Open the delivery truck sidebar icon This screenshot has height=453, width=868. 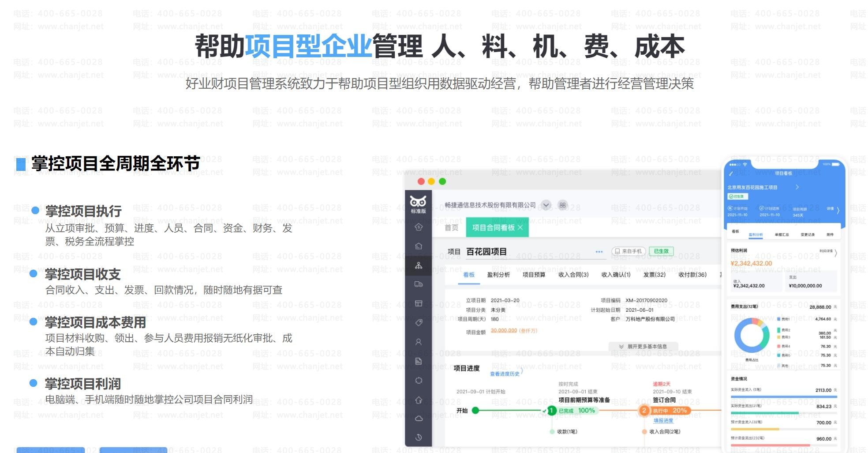(x=419, y=284)
